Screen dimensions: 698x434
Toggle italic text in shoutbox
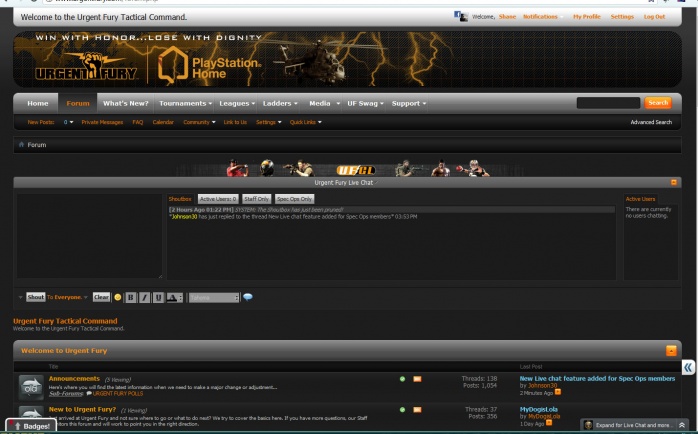point(145,297)
